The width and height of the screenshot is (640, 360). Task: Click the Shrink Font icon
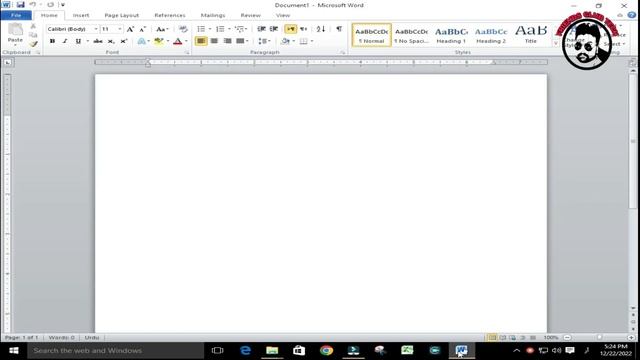[x=142, y=29]
